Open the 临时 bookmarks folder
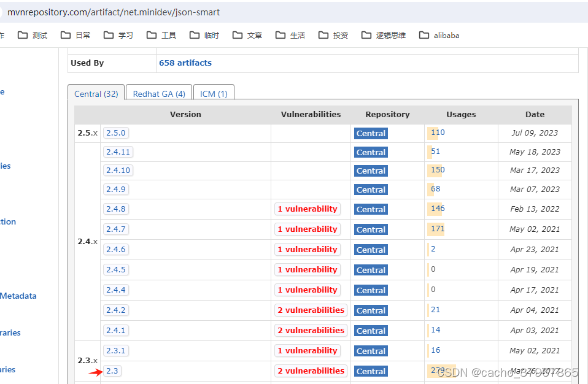This screenshot has height=384, width=588. 209,35
